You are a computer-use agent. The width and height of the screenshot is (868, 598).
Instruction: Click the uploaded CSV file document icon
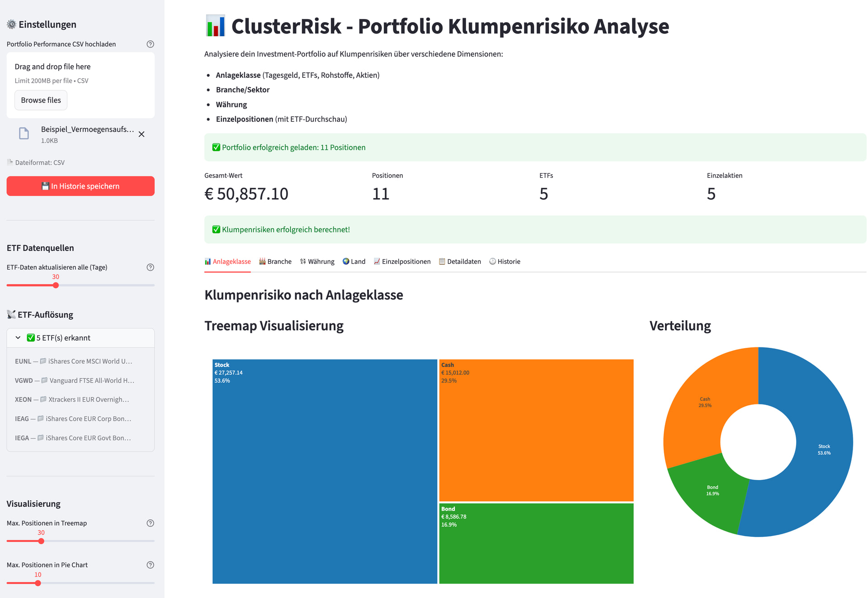tap(24, 133)
